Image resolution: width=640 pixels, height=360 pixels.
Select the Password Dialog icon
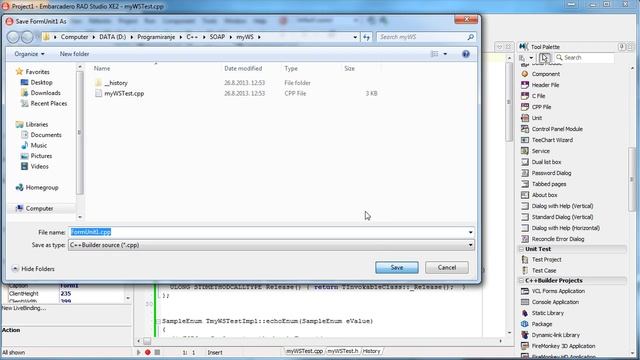point(525,173)
